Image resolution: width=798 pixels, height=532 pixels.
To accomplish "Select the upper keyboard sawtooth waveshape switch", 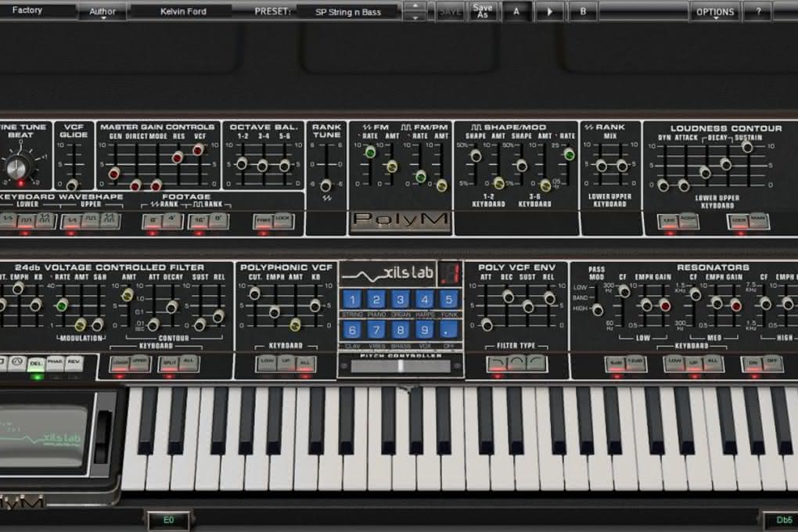I will click(71, 221).
